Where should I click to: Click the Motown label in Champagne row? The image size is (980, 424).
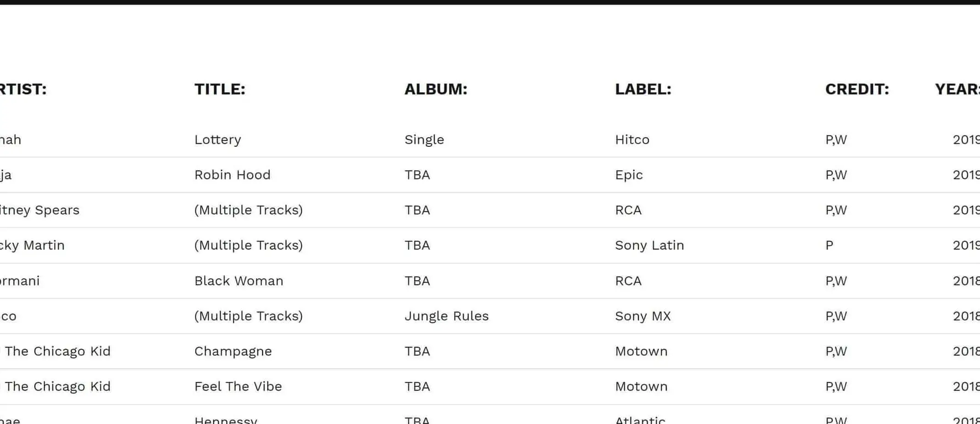coord(641,351)
